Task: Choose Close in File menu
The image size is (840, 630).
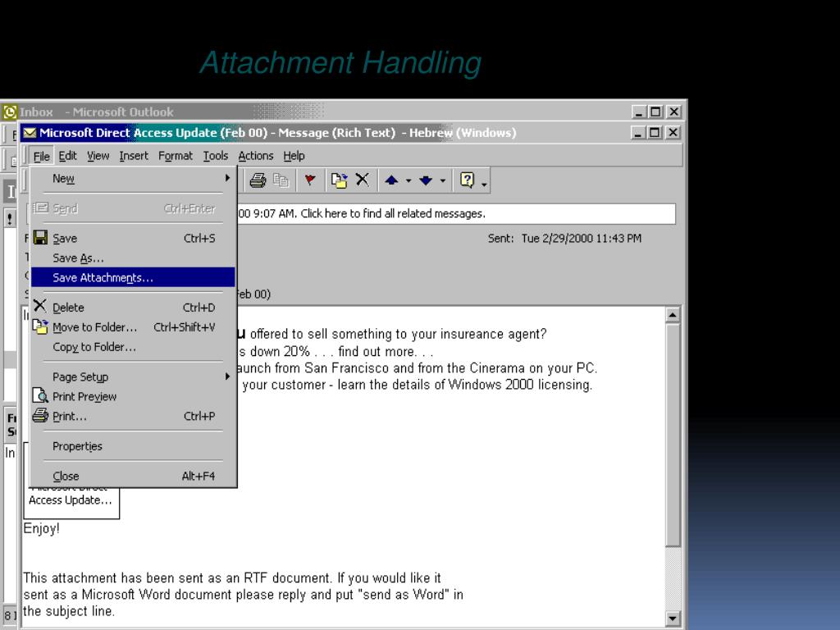Action: pos(133,477)
